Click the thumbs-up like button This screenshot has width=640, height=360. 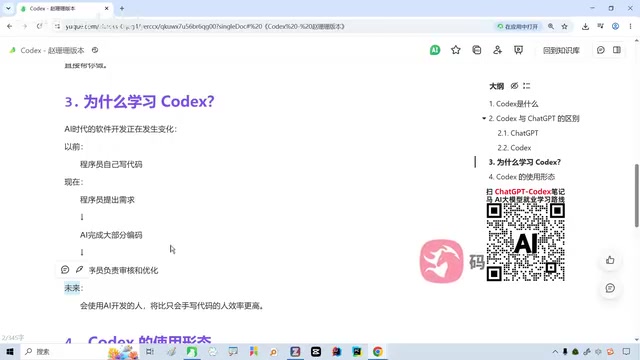pyautogui.click(x=610, y=260)
